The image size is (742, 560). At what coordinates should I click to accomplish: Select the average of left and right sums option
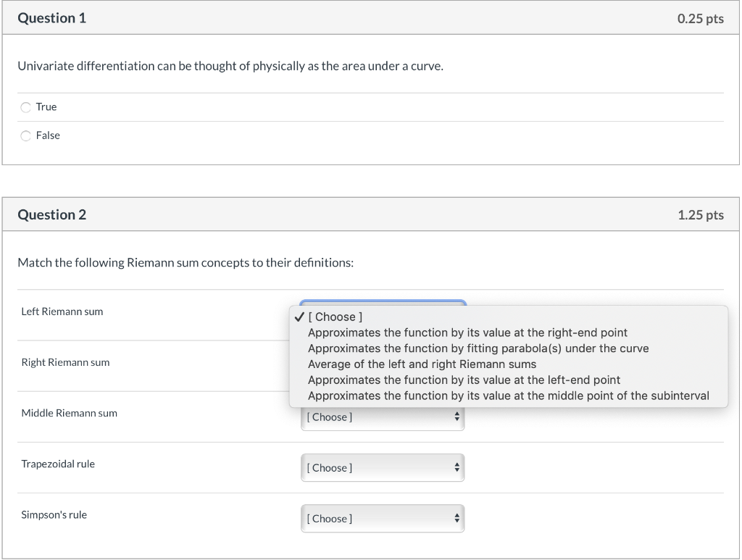pyautogui.click(x=422, y=364)
